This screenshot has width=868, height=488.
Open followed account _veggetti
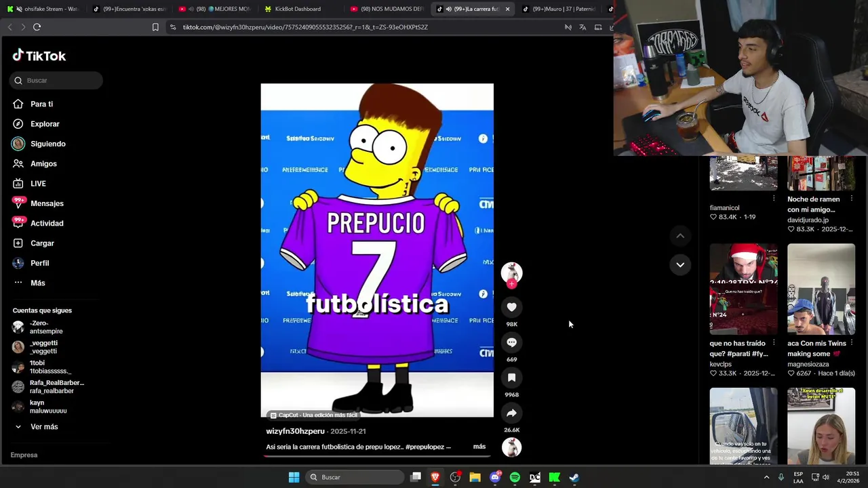[43, 347]
